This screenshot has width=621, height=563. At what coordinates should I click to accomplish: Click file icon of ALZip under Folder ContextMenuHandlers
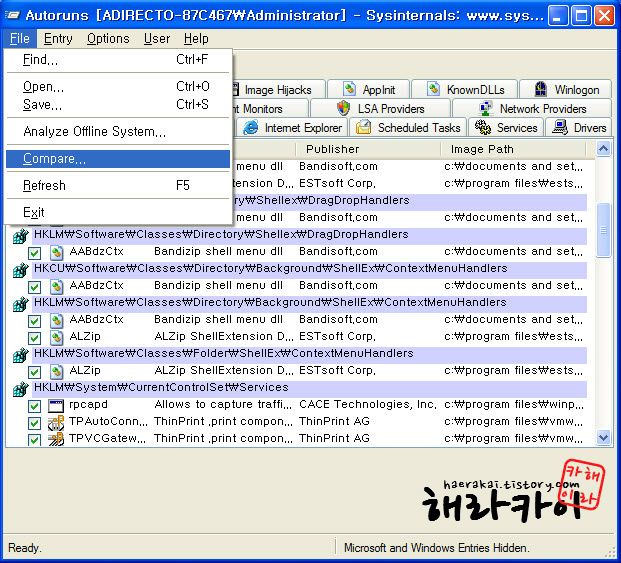point(57,371)
